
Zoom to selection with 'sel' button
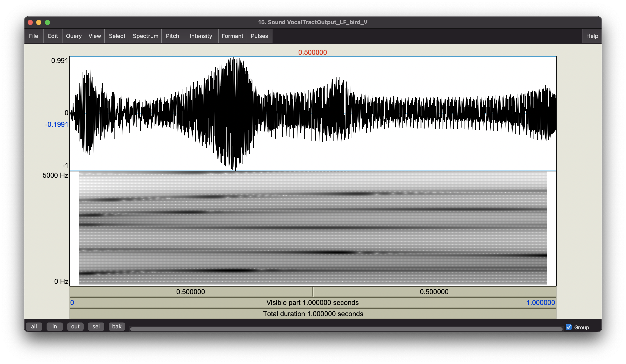[96, 326]
